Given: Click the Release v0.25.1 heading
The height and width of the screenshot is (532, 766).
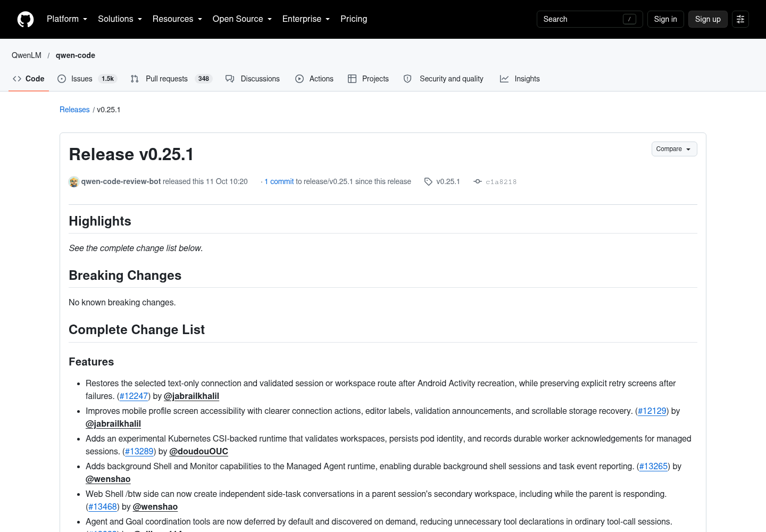Looking at the screenshot, I should (x=131, y=154).
